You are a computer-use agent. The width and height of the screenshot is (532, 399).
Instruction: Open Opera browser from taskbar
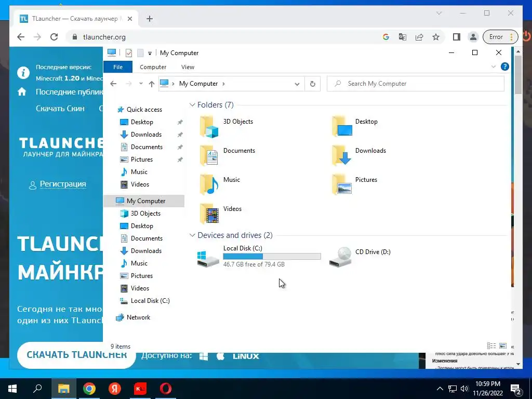pos(166,389)
